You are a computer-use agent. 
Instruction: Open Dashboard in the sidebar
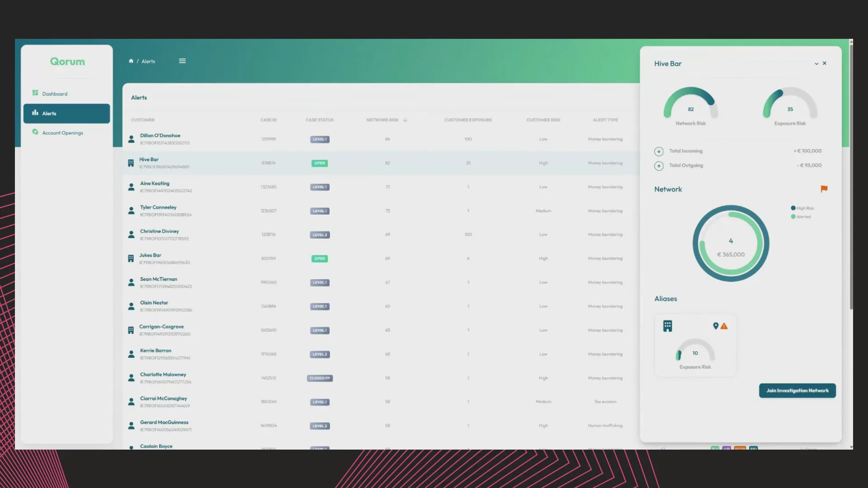tap(66, 94)
